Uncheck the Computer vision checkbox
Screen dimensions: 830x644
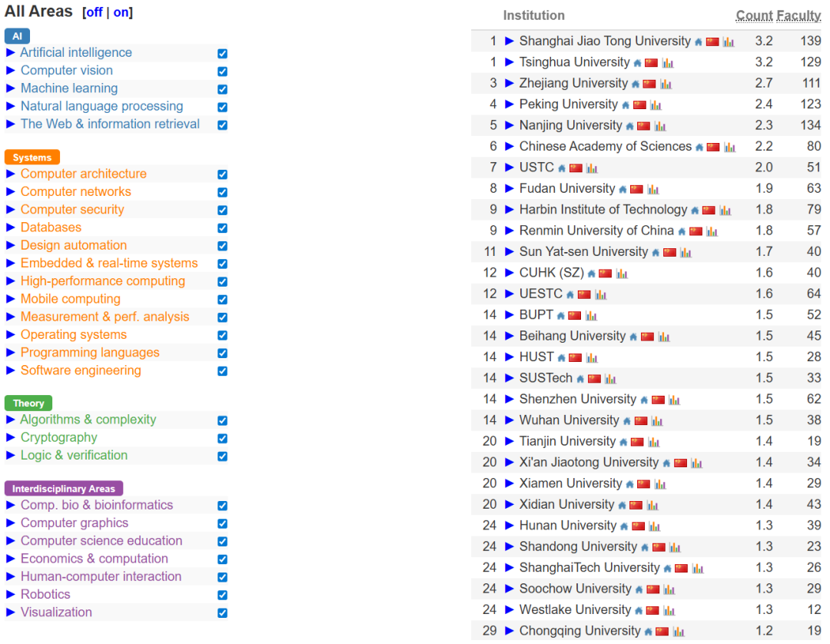(222, 71)
